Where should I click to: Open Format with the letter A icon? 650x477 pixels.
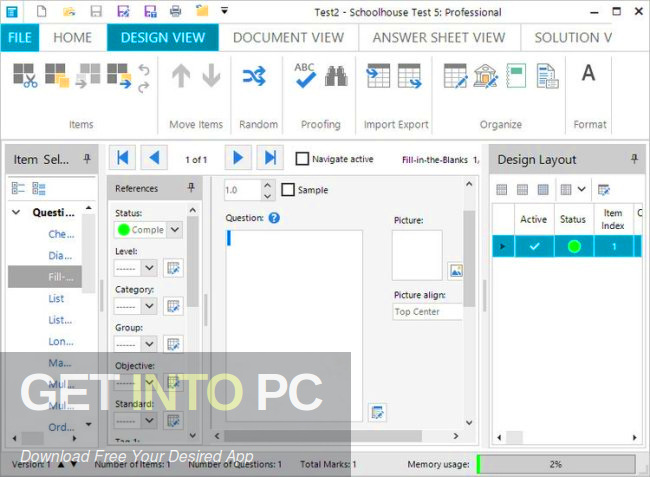pos(588,73)
